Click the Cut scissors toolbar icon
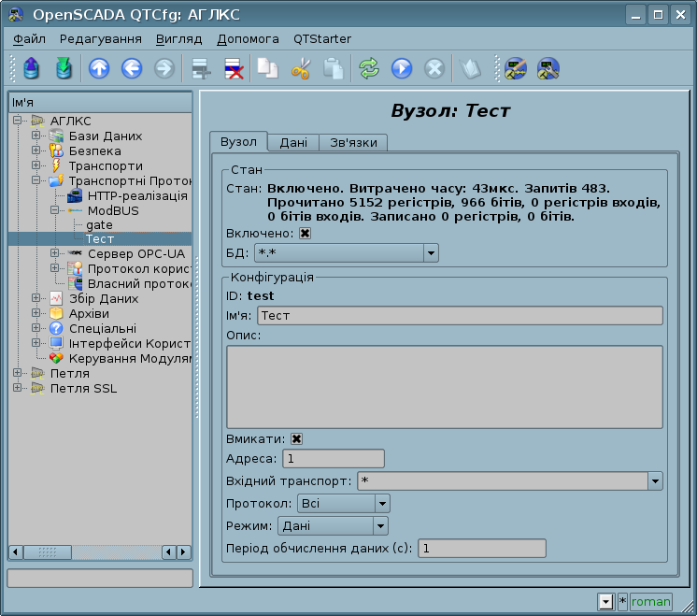 click(301, 68)
